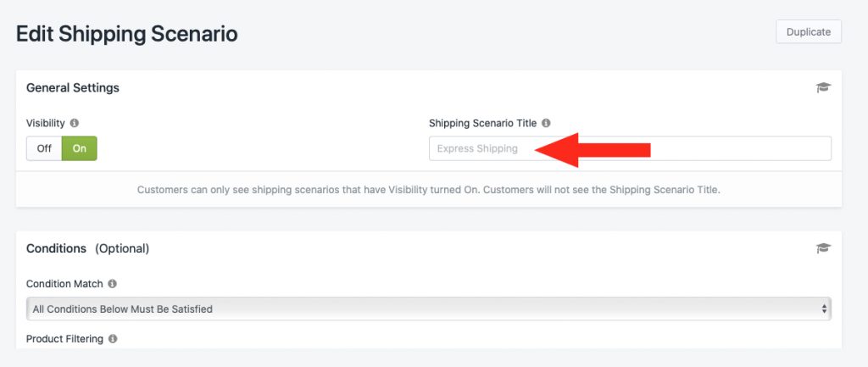868x367 pixels.
Task: Click the info icon beside Visibility
Action: coord(75,123)
